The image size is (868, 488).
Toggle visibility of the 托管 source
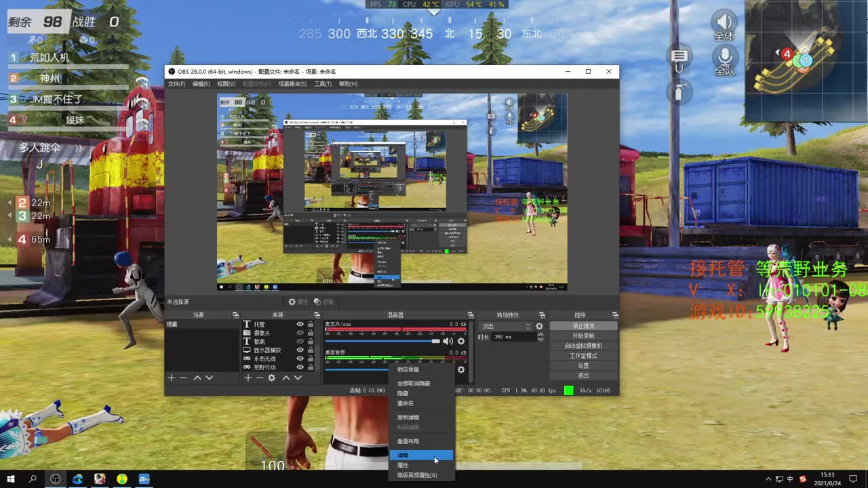click(x=300, y=325)
